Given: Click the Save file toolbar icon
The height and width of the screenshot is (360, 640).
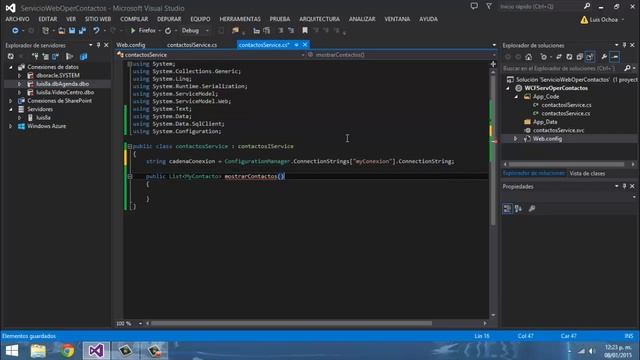Looking at the screenshot, I should pos(72,31).
